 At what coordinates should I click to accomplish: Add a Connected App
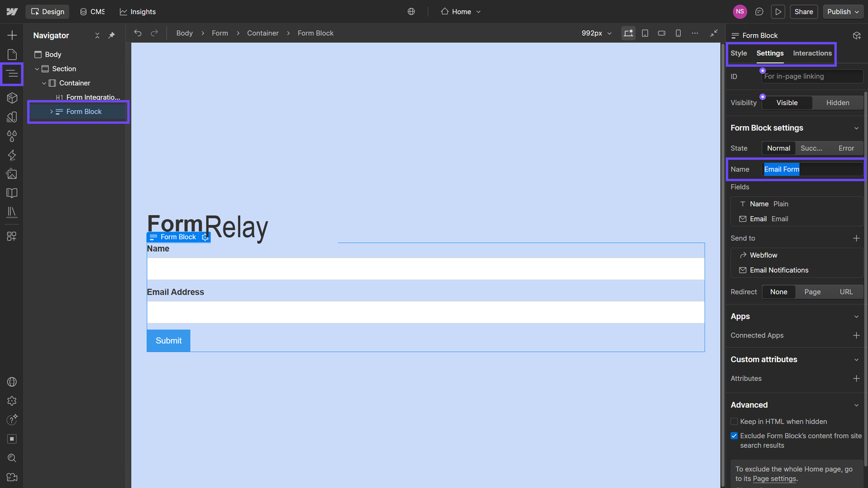tap(856, 335)
